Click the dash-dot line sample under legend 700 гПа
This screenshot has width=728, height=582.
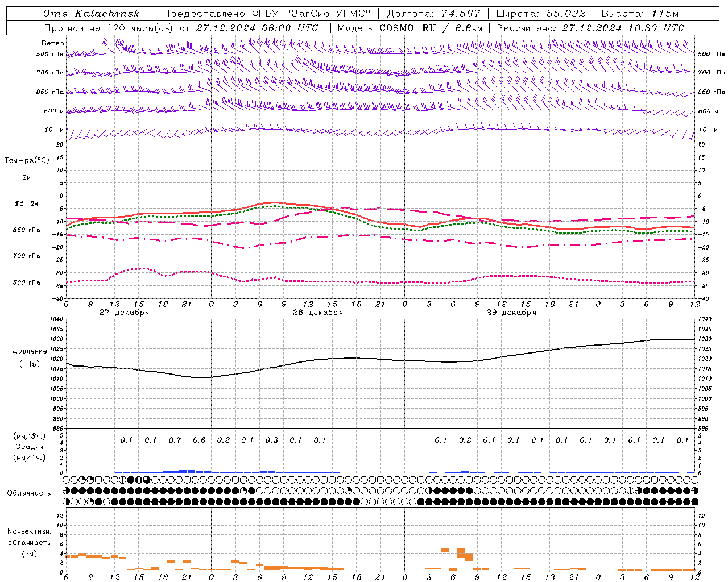[x=26, y=263]
